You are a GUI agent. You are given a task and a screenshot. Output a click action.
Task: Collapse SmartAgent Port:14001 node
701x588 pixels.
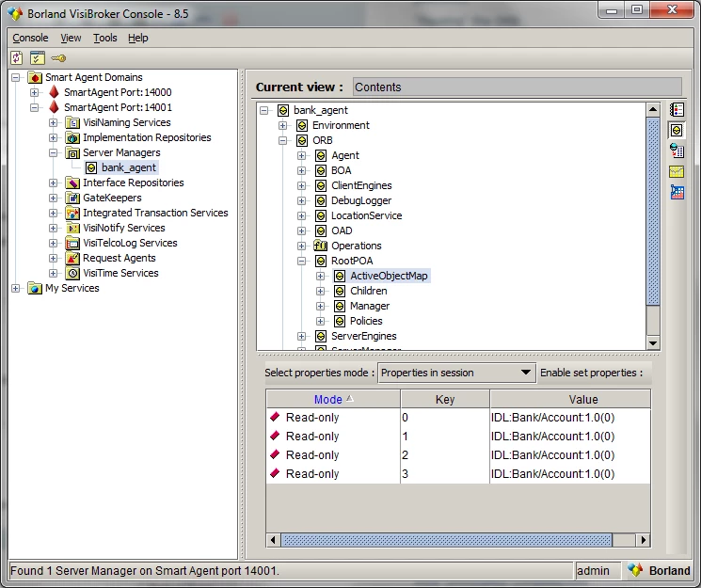(x=35, y=107)
